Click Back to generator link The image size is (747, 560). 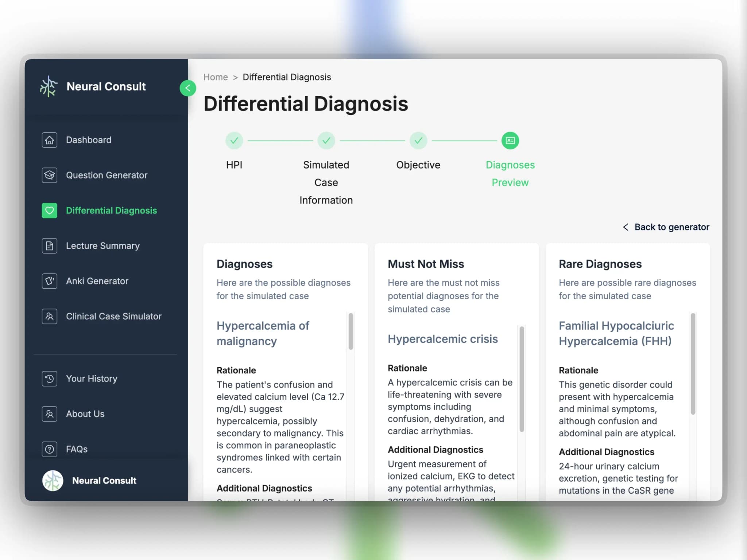[666, 226]
